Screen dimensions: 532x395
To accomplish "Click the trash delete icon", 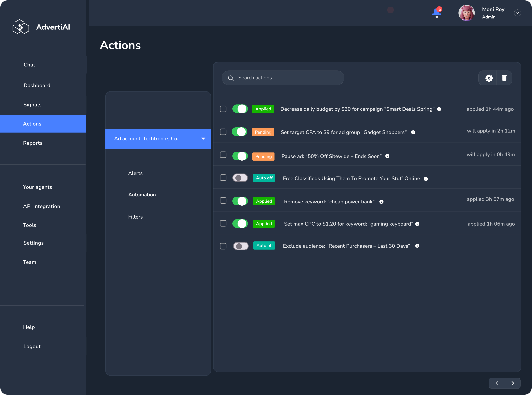I will [504, 78].
